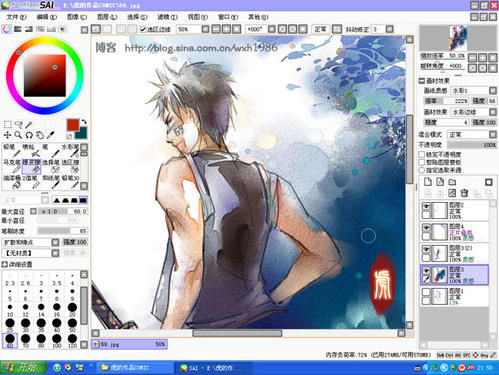Hide layer 图层3 (2) with eye icon
Image resolution: width=499 pixels, height=375 pixels.
pyautogui.click(x=426, y=249)
